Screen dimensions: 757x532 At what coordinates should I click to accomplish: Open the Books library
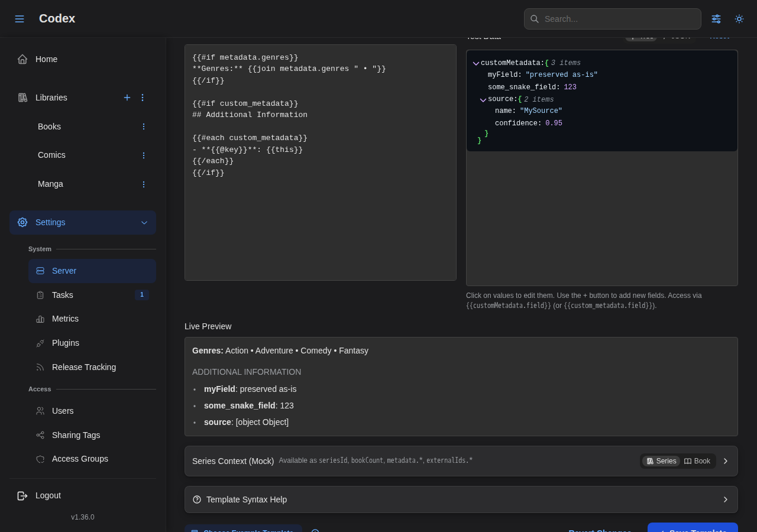click(x=49, y=126)
